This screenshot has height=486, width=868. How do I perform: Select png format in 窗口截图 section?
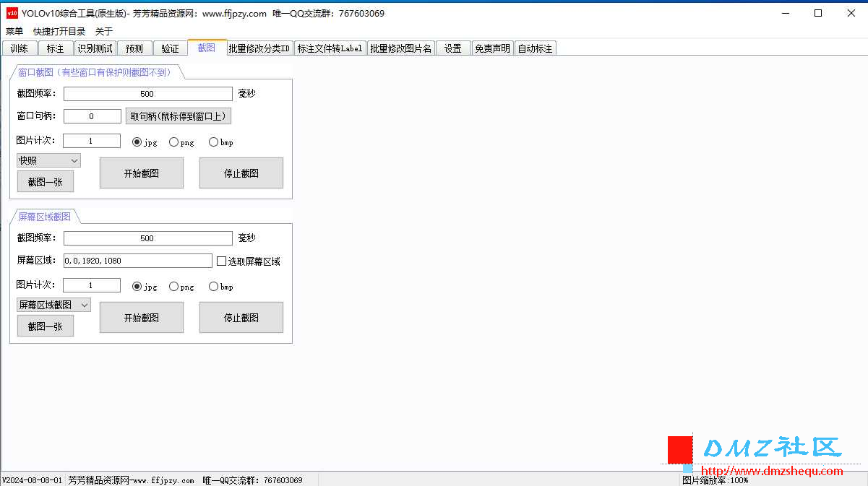point(174,142)
